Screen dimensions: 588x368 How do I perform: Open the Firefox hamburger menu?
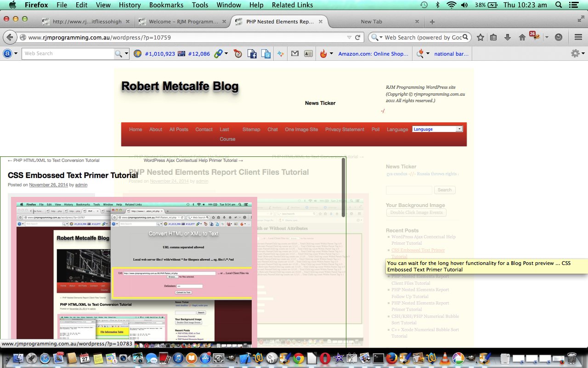[579, 37]
